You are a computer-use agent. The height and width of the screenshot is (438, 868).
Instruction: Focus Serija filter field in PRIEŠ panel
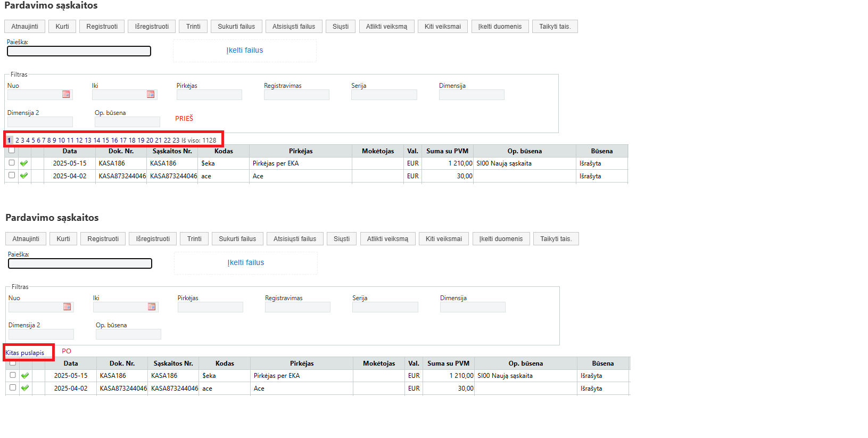point(384,95)
